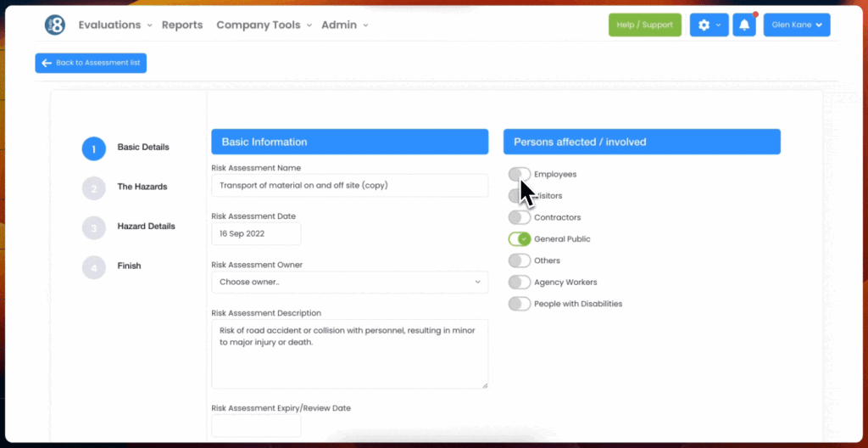The image size is (868, 448).
Task: Toggle the Contractors switch
Action: click(520, 217)
